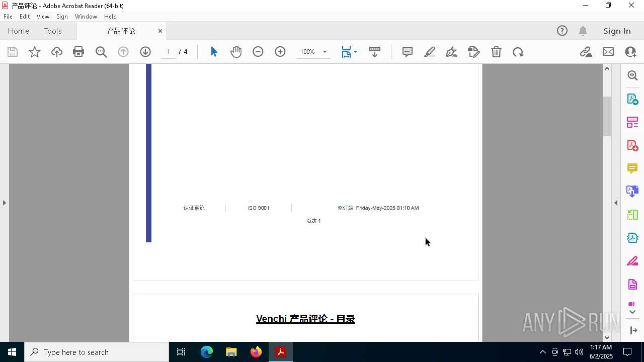Open Microsoft Edge from taskbar

point(207,352)
